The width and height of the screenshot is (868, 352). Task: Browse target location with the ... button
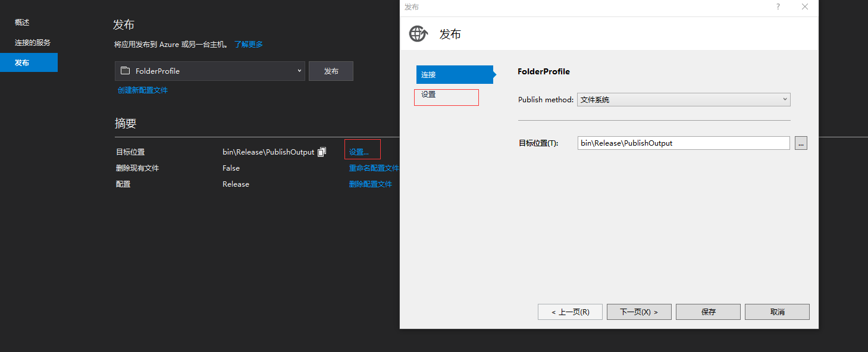click(x=801, y=143)
